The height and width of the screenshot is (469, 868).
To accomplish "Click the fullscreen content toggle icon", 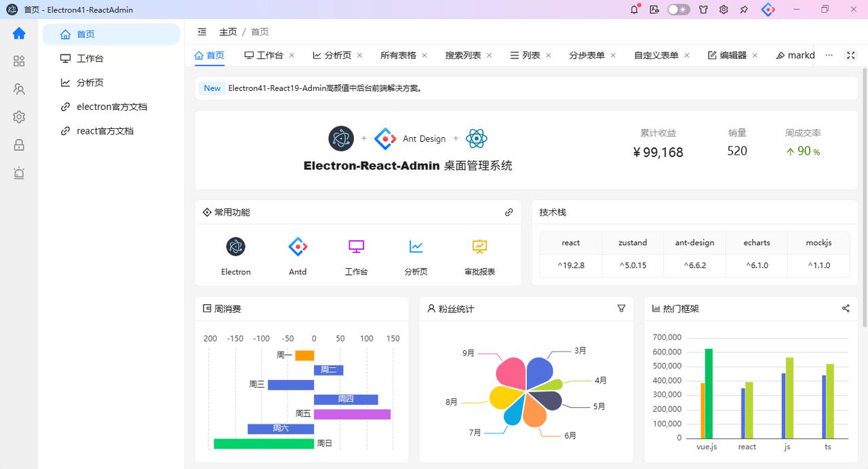I will pos(850,56).
